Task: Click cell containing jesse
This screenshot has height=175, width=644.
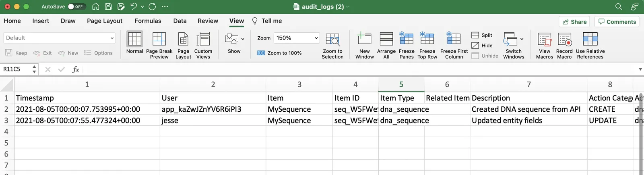Action: click(x=213, y=121)
